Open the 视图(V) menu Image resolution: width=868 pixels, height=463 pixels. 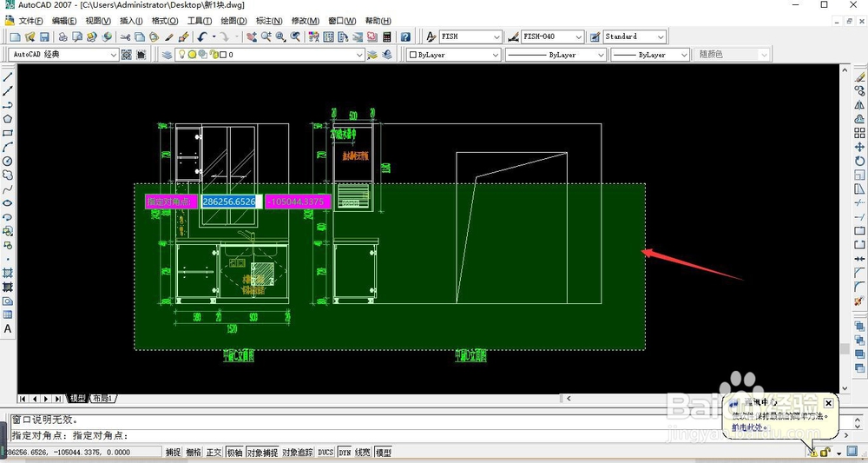(x=98, y=21)
